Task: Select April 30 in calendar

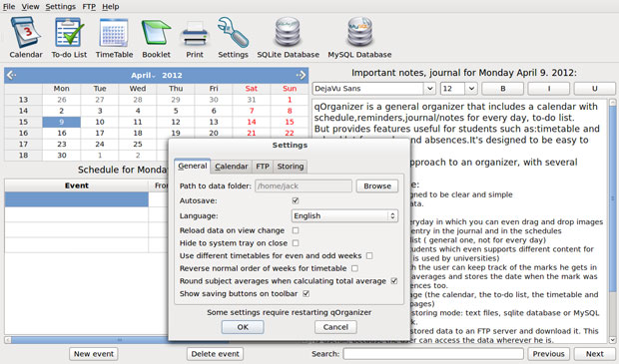Action: click(x=62, y=155)
